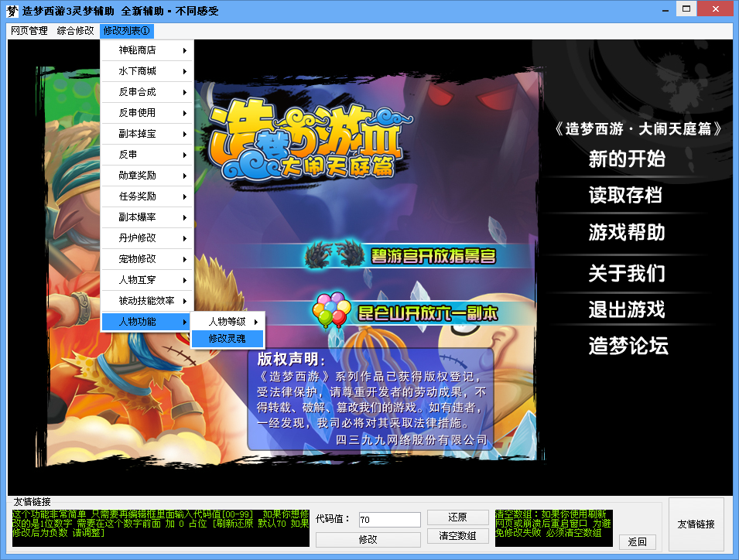This screenshot has height=560, width=739.
Task: Expand the 神秘商店 submenu
Action: pos(147,50)
